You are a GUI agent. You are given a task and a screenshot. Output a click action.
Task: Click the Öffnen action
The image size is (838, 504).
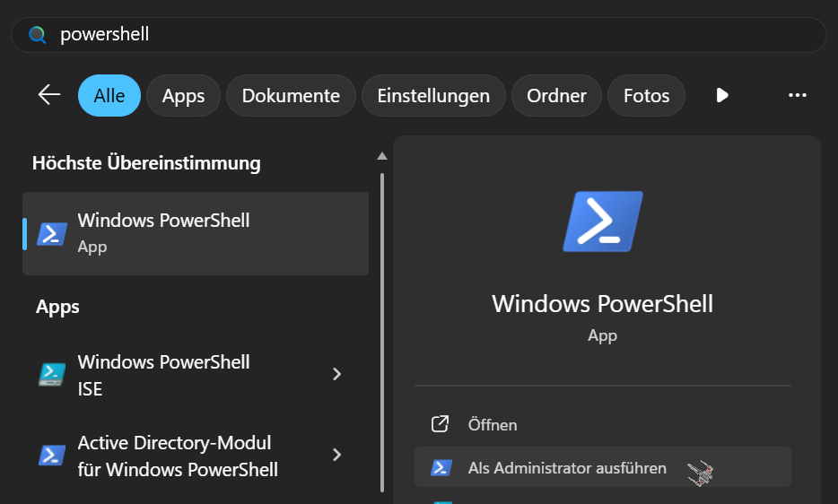602,424
